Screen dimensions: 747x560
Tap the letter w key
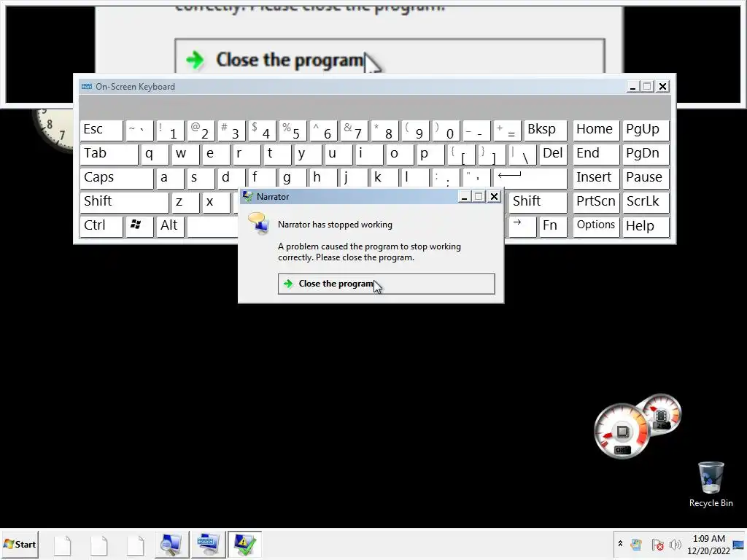click(185, 154)
